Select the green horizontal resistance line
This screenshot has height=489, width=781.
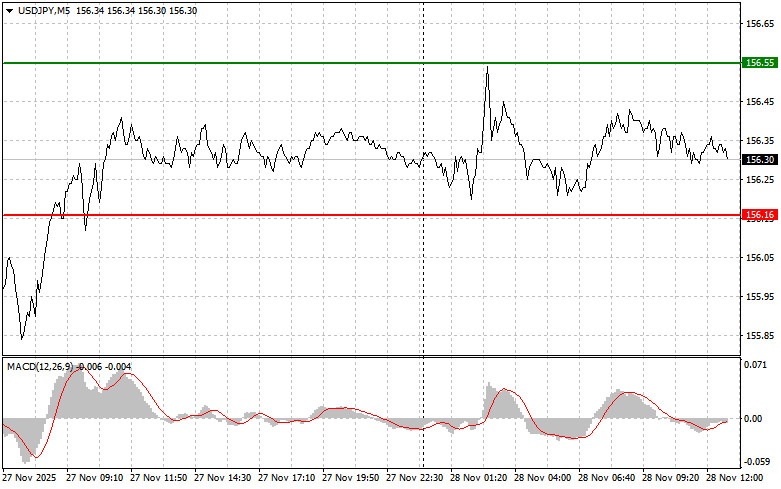pos(371,63)
